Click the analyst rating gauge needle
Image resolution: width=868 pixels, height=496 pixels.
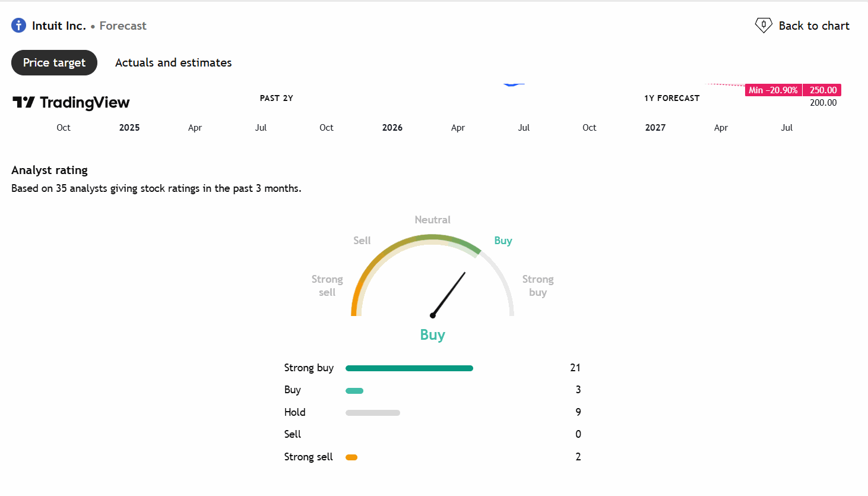[449, 294]
